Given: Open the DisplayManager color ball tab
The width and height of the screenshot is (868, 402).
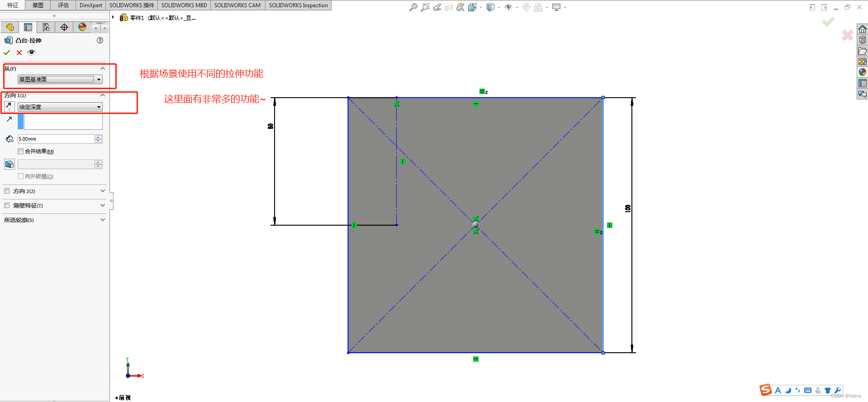Looking at the screenshot, I should pyautogui.click(x=82, y=27).
